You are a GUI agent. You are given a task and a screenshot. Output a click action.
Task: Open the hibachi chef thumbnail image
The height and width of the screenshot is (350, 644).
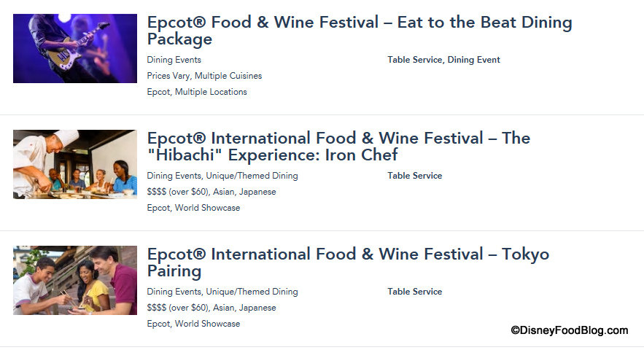[x=74, y=164]
